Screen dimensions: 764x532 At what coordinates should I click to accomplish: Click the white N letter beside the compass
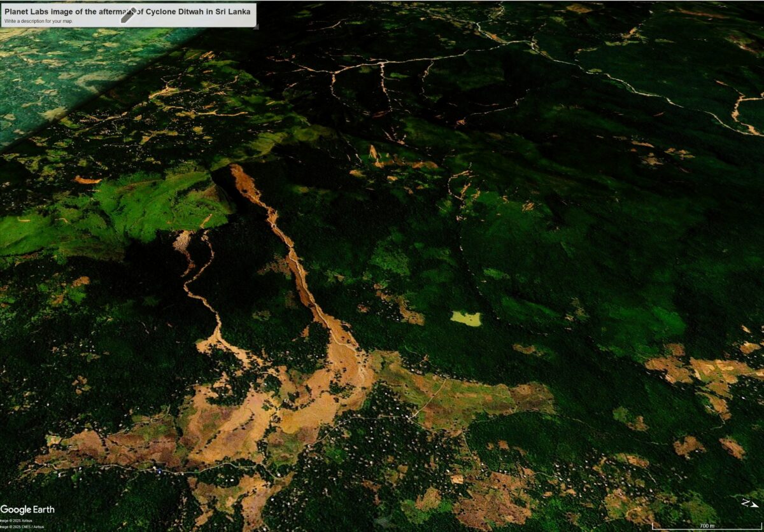746,502
